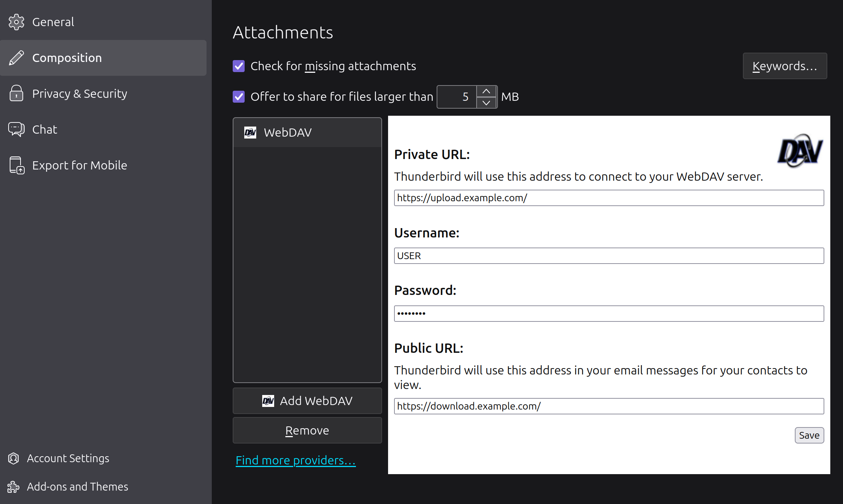843x504 pixels.
Task: Disable Check for missing attachments checkbox
Action: point(239,66)
